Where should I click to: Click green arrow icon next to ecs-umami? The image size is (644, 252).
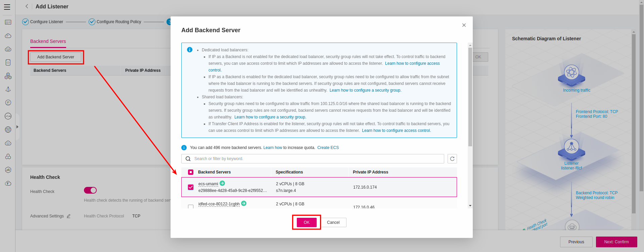pyautogui.click(x=222, y=183)
